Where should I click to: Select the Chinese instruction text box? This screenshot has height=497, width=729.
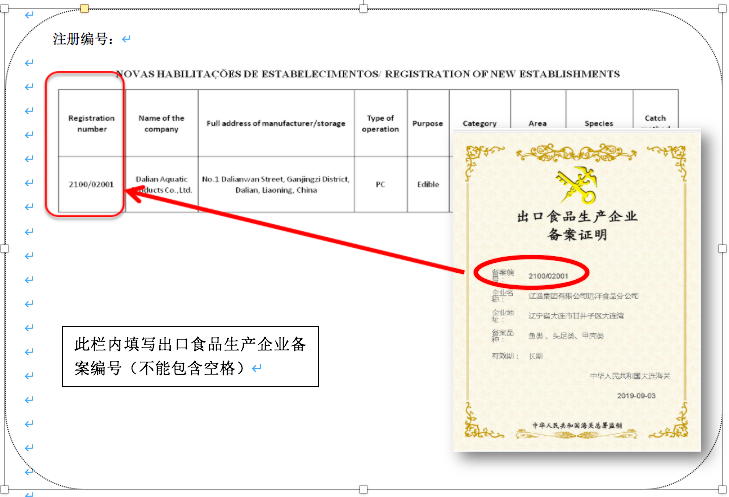[190, 357]
